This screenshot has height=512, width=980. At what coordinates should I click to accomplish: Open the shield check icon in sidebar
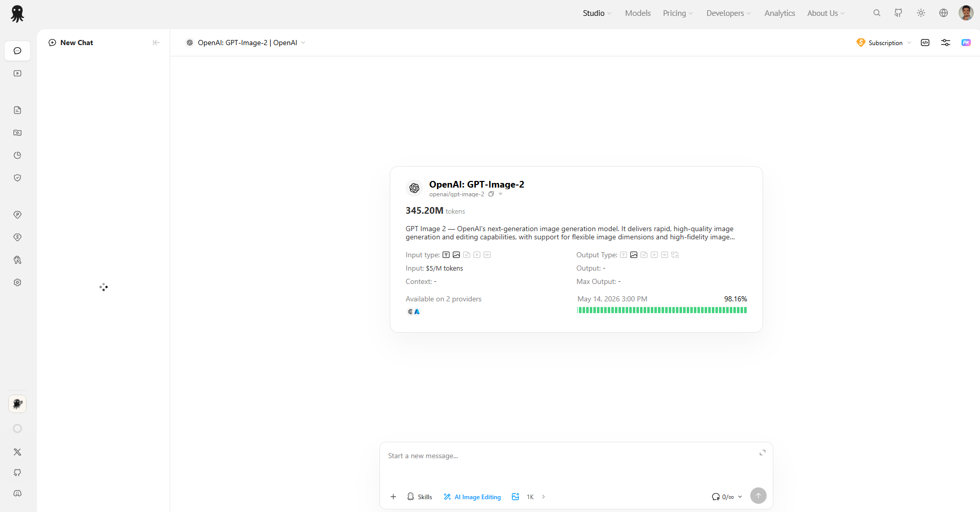click(x=17, y=178)
